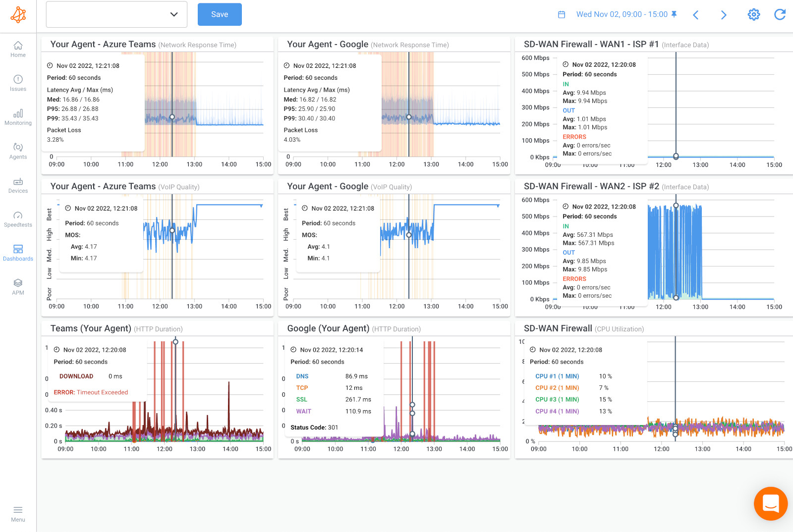Open the support chat bubble
This screenshot has height=532, width=793.
pyautogui.click(x=771, y=503)
